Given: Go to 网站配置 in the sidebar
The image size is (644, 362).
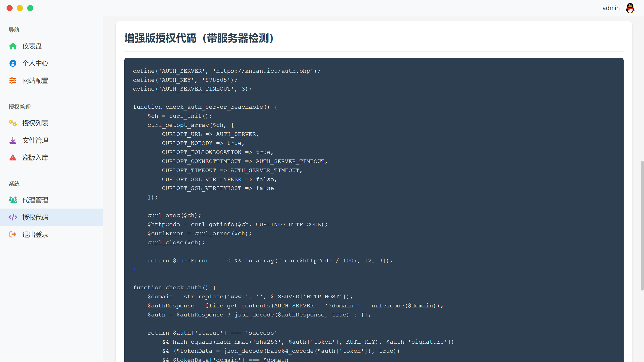Looking at the screenshot, I should click(x=35, y=81).
